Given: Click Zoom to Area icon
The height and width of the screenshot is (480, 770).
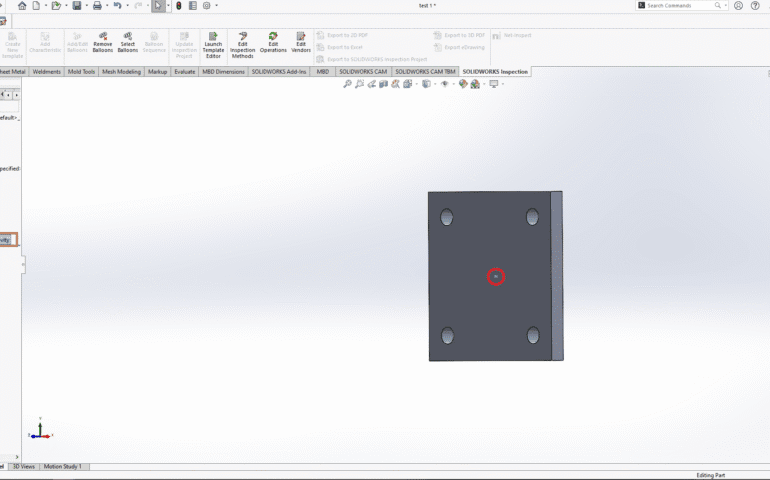Looking at the screenshot, I should (359, 84).
